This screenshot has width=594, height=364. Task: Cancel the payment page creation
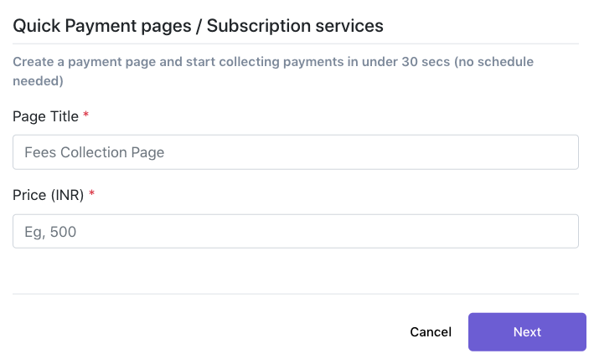pyautogui.click(x=431, y=332)
